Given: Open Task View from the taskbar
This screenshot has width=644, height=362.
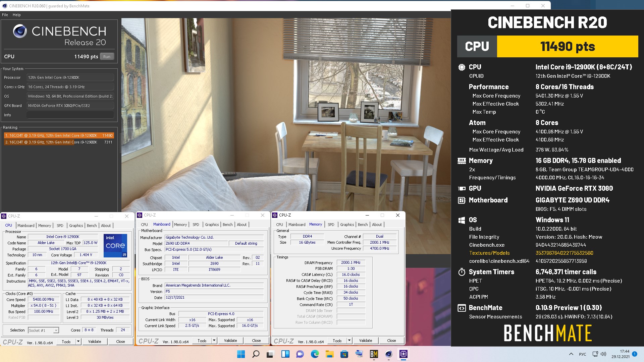Looking at the screenshot, I should [x=270, y=354].
